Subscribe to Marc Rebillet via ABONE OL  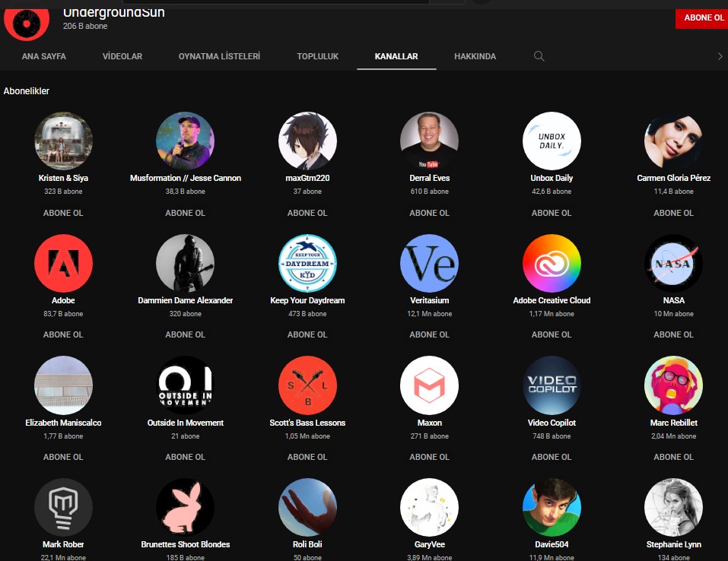click(x=674, y=457)
